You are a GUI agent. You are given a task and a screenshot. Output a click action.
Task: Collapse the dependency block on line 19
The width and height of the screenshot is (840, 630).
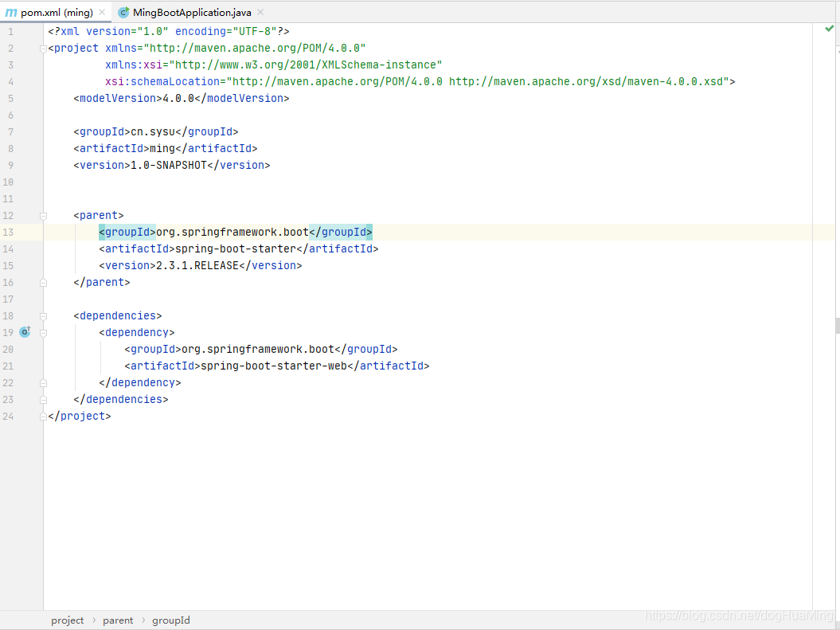coord(43,333)
